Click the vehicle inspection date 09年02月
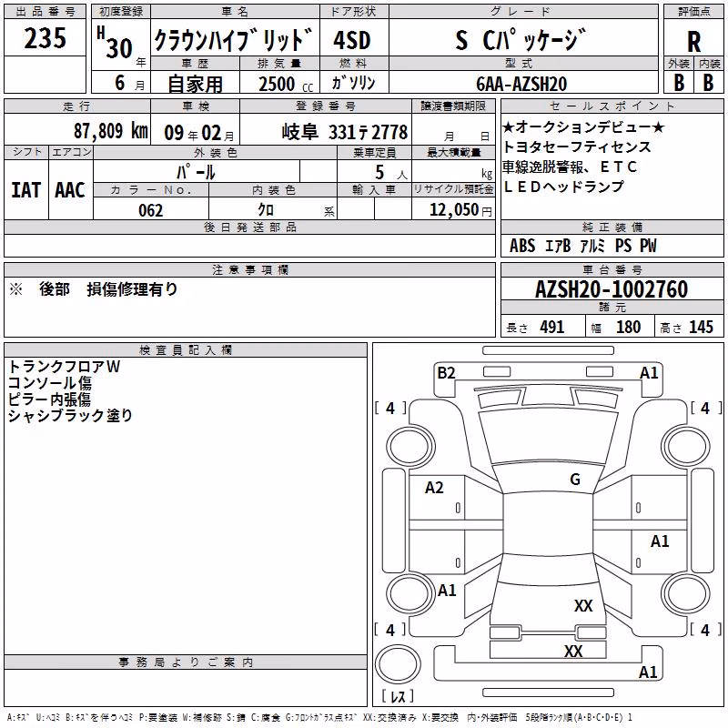728x728 pixels. (x=199, y=133)
